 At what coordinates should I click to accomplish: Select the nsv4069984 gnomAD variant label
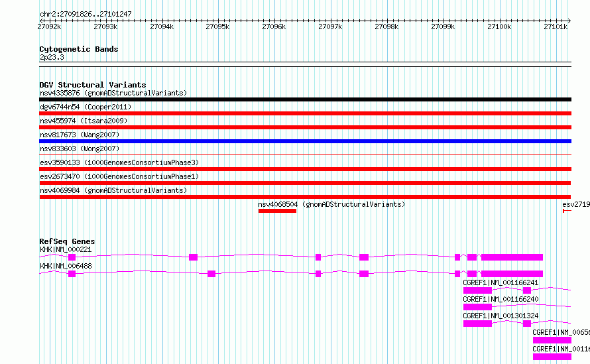pyautogui.click(x=113, y=190)
